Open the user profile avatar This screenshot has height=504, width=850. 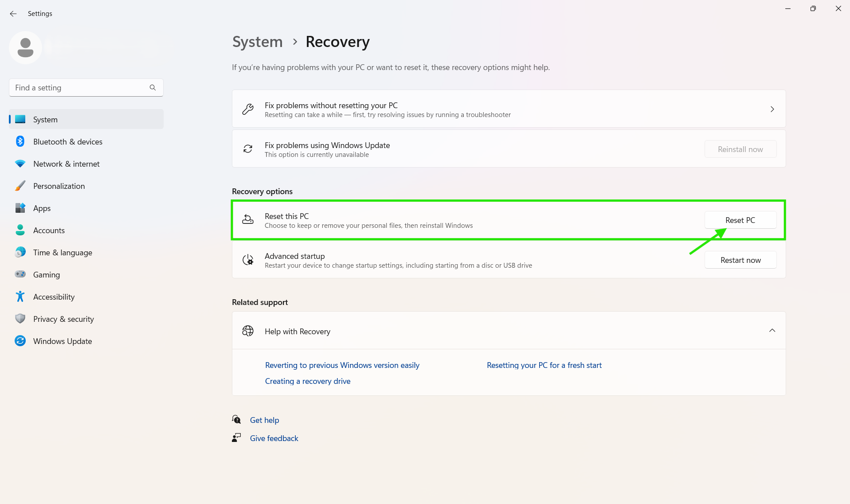click(25, 47)
